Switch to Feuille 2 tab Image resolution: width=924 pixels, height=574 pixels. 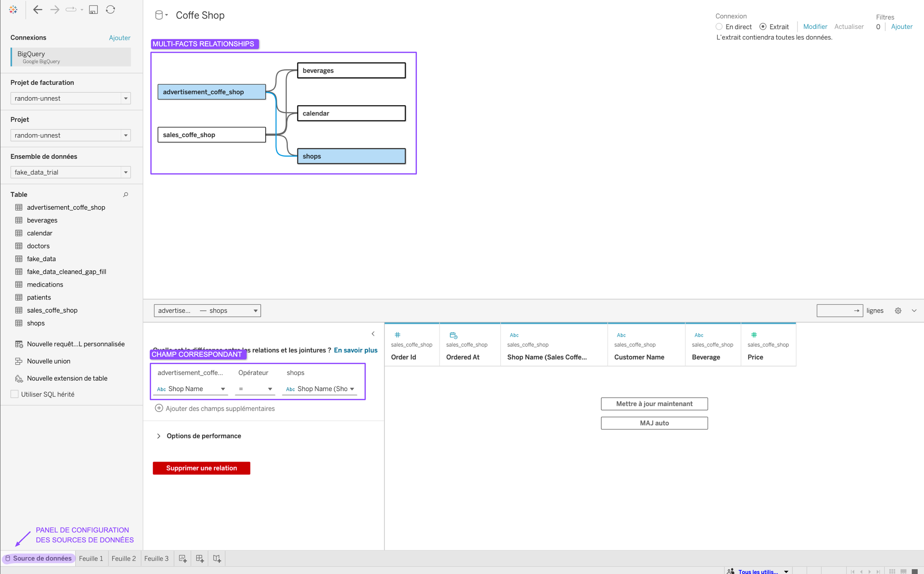click(x=124, y=559)
